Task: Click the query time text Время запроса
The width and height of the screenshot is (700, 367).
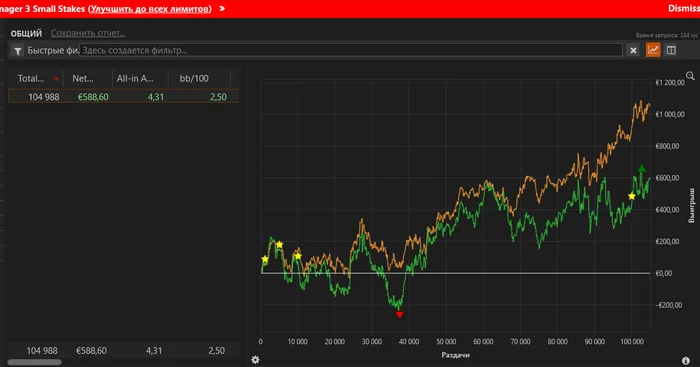Action: pos(667,35)
